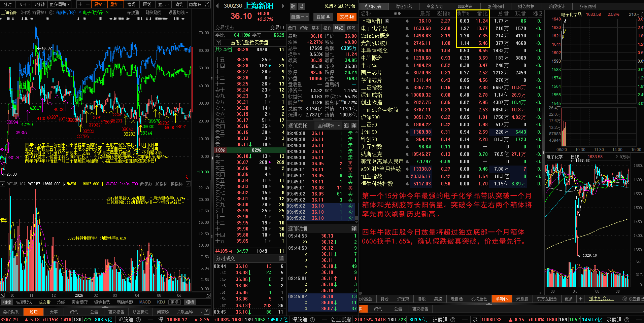This screenshot has height=323, width=644.
Task: Click 恢复默认 restore default button
Action: pos(24,302)
